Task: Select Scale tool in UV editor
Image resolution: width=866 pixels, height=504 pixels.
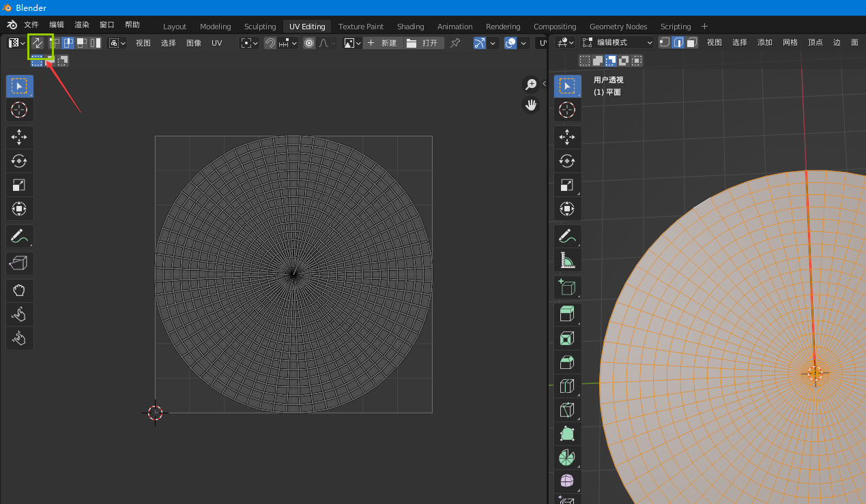Action: [19, 185]
